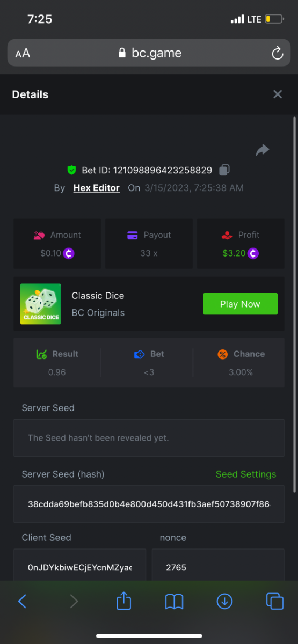
Task: Open Safari bookmarks icon
Action: tap(174, 602)
